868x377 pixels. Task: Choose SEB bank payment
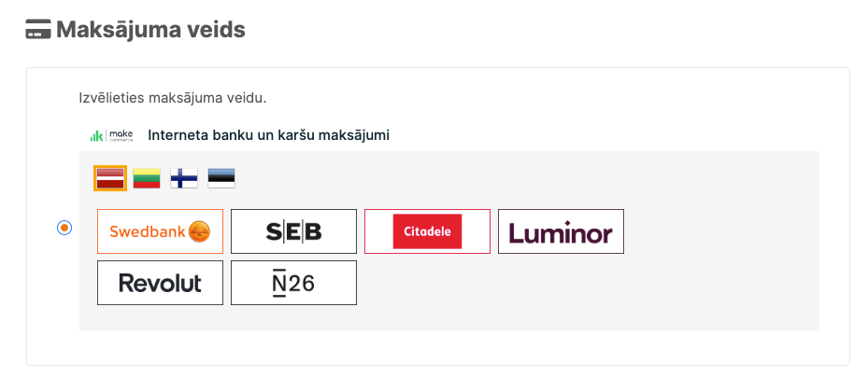click(x=293, y=231)
